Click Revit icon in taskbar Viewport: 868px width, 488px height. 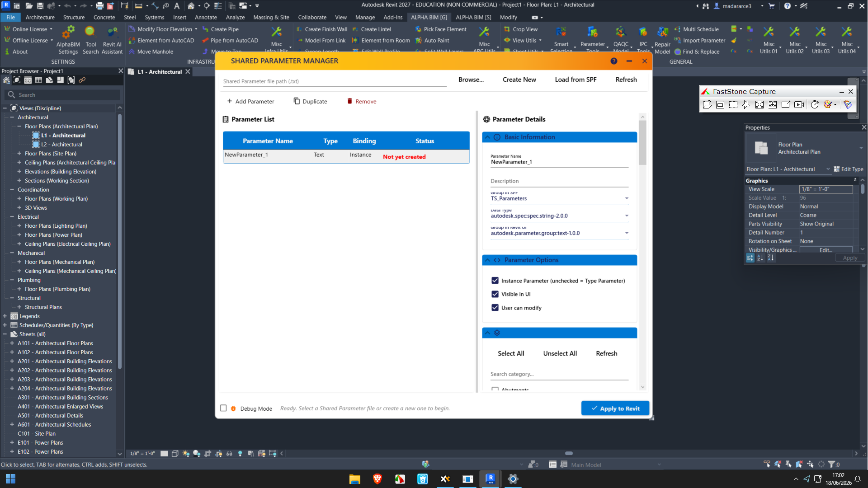coord(490,479)
